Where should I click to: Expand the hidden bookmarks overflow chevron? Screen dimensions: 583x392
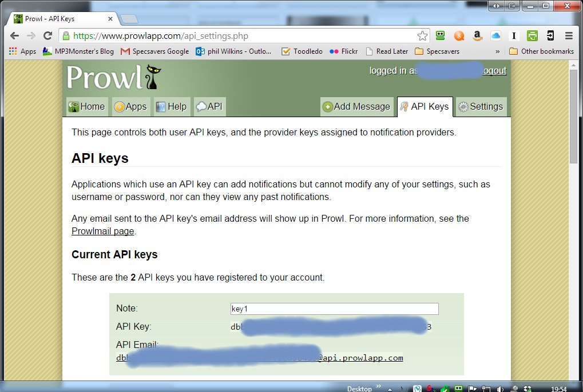497,51
